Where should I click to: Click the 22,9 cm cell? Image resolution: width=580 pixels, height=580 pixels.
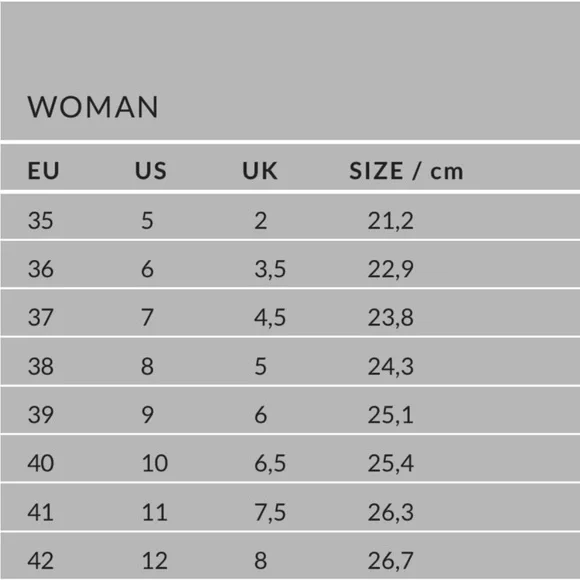pos(391,269)
